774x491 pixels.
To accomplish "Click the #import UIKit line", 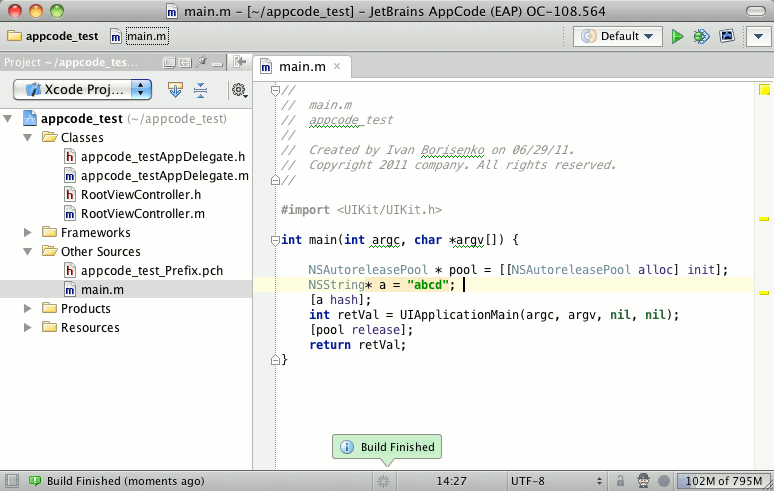I will point(361,210).
